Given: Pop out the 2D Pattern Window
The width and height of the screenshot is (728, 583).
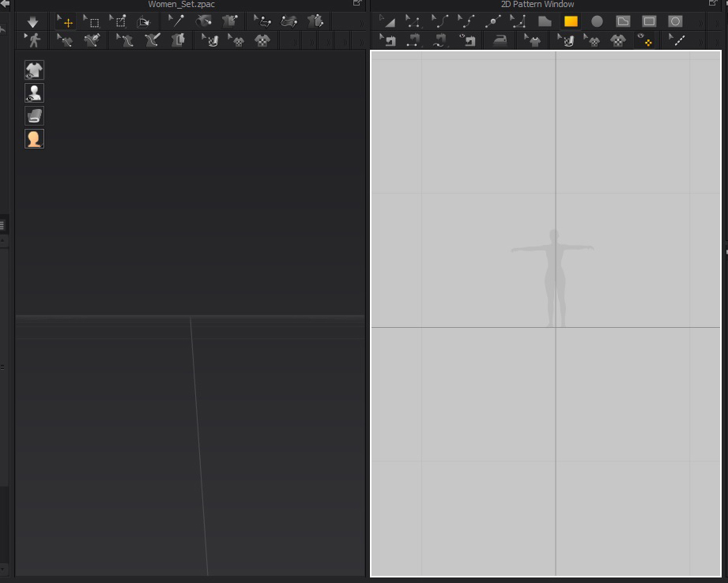Looking at the screenshot, I should click(713, 3).
